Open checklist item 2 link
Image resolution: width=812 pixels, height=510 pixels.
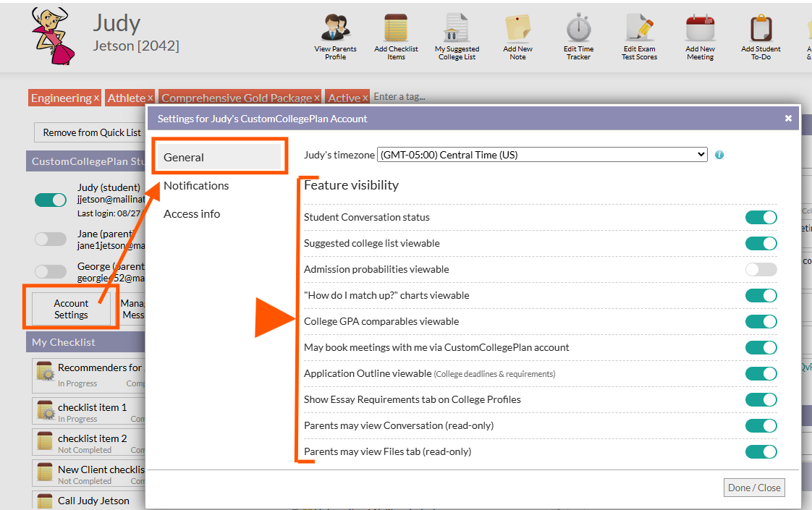pyautogui.click(x=92, y=438)
